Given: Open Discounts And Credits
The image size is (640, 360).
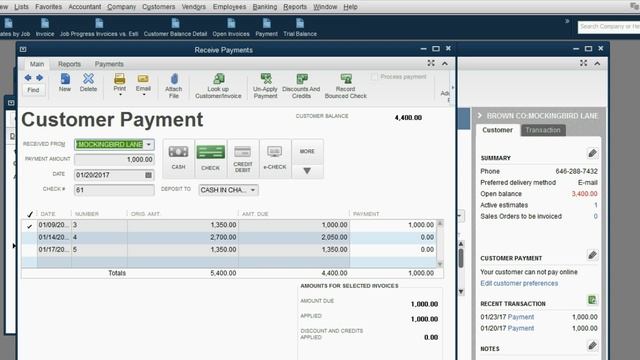Looking at the screenshot, I should click(301, 86).
